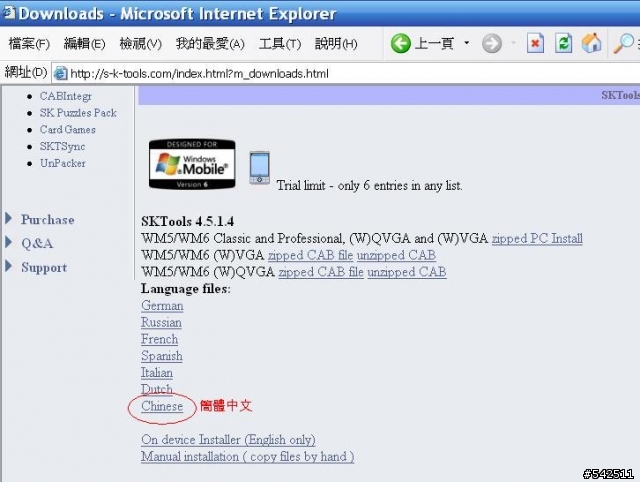Open the Q&A sidebar item

coord(37,243)
